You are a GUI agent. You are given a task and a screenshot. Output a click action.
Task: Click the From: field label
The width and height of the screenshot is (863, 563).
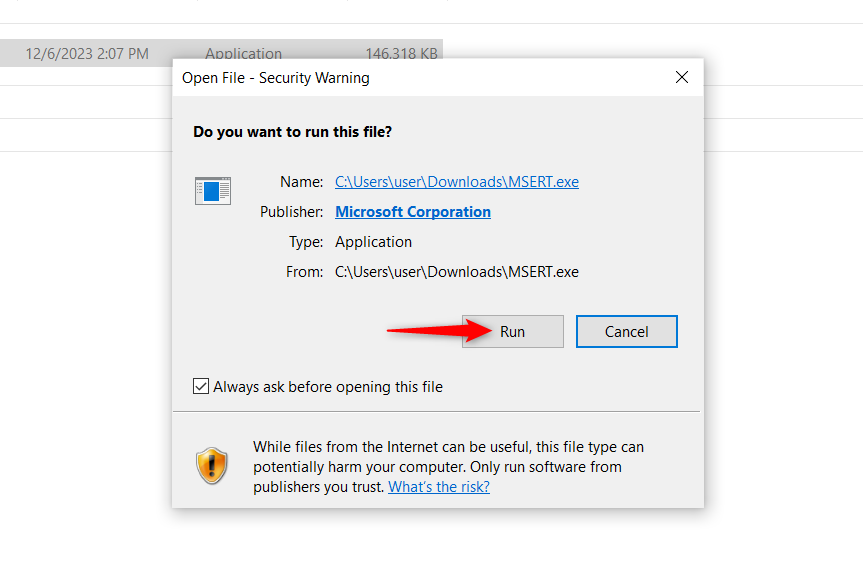(x=303, y=271)
